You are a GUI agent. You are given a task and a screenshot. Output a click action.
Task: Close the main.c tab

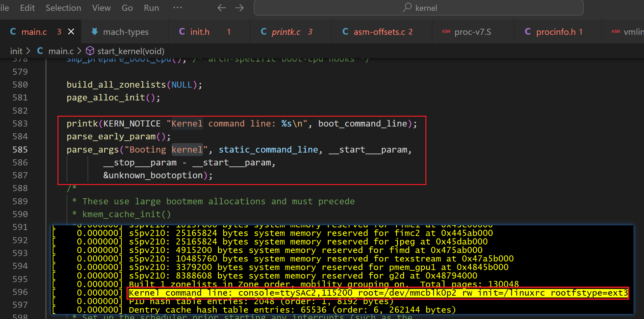point(71,31)
